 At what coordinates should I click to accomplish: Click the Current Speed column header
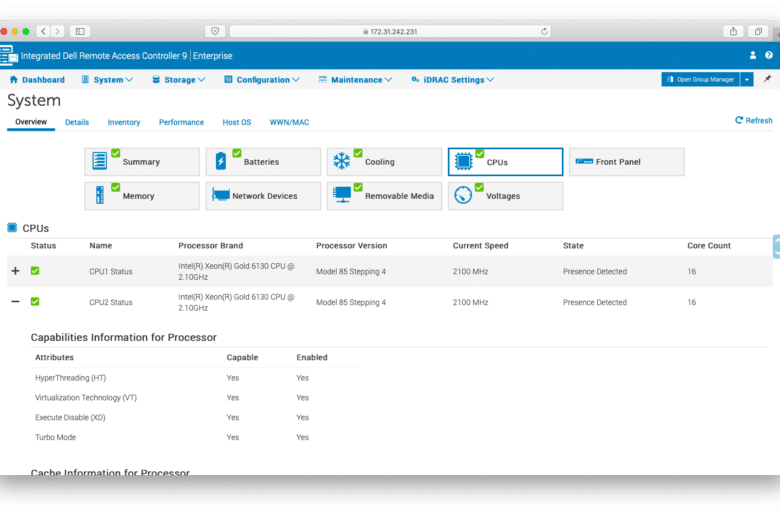click(x=481, y=245)
